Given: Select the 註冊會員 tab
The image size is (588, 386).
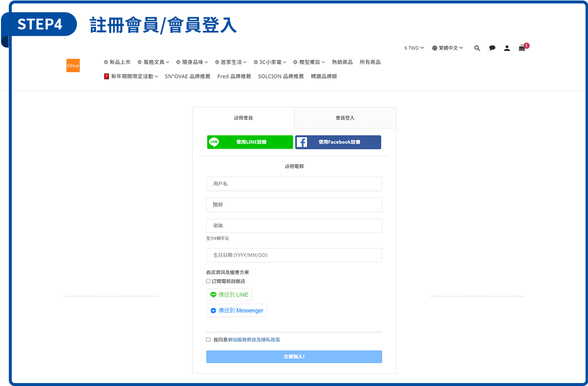Looking at the screenshot, I should (x=244, y=118).
